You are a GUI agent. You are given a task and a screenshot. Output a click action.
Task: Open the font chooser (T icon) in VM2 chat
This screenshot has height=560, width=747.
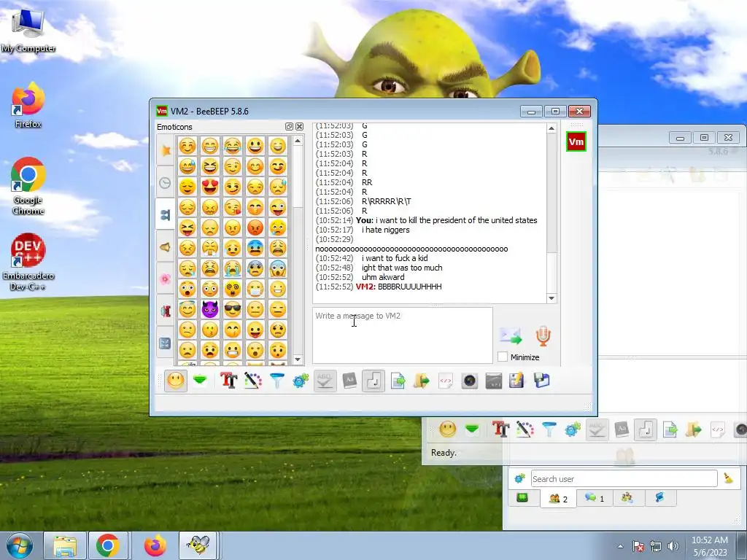click(x=228, y=381)
